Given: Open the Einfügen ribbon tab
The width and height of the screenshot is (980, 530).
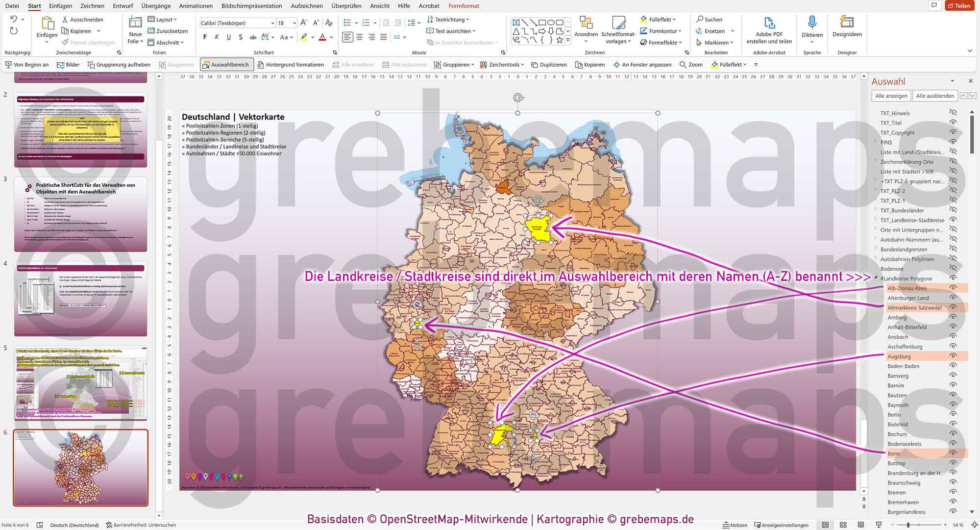Looking at the screenshot, I should coord(60,6).
